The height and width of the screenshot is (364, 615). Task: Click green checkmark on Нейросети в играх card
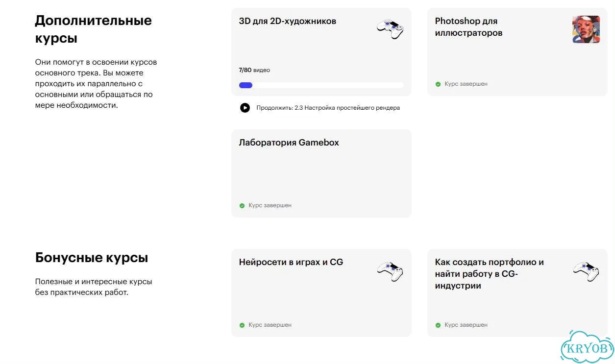[242, 325]
